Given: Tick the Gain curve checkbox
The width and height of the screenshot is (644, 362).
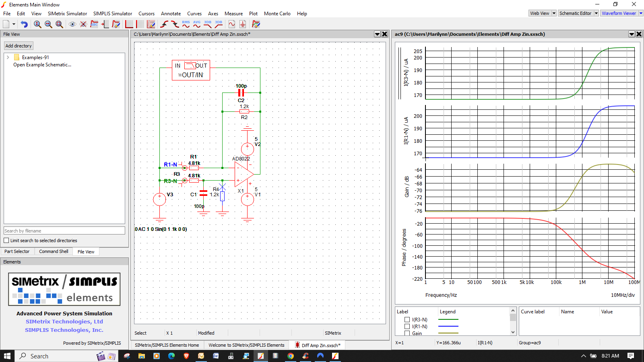Looking at the screenshot, I should (x=407, y=333).
